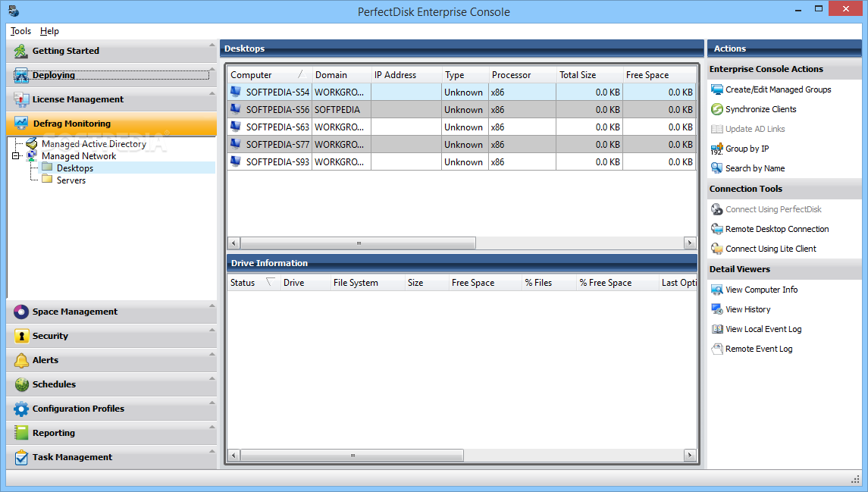
Task: Click the Schedules clock icon
Action: [21, 384]
